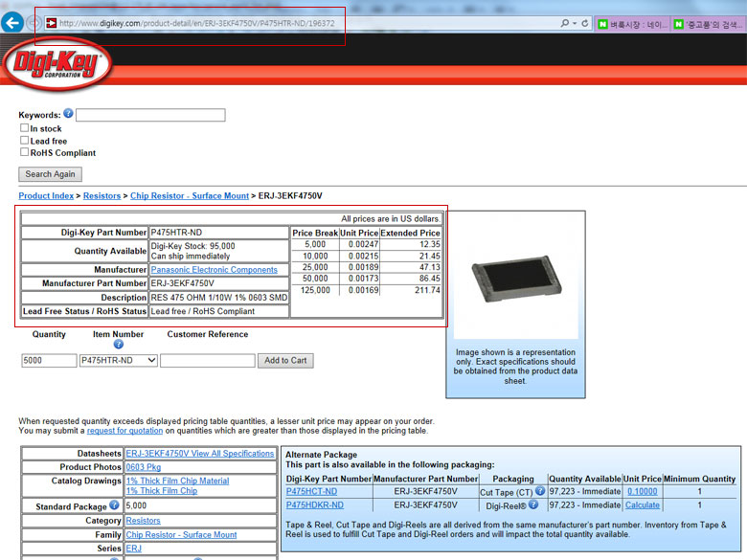Click in the Keywords input field
The height and width of the screenshot is (560, 747).
coord(150,115)
